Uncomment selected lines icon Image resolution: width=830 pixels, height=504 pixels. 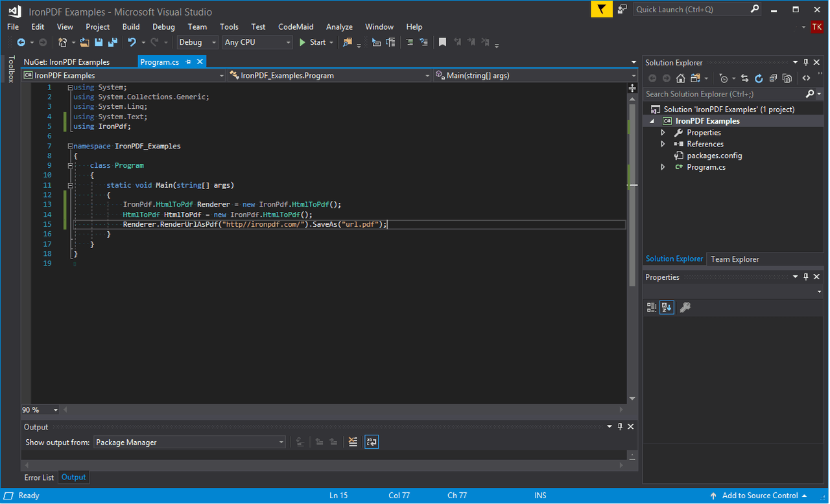[423, 42]
